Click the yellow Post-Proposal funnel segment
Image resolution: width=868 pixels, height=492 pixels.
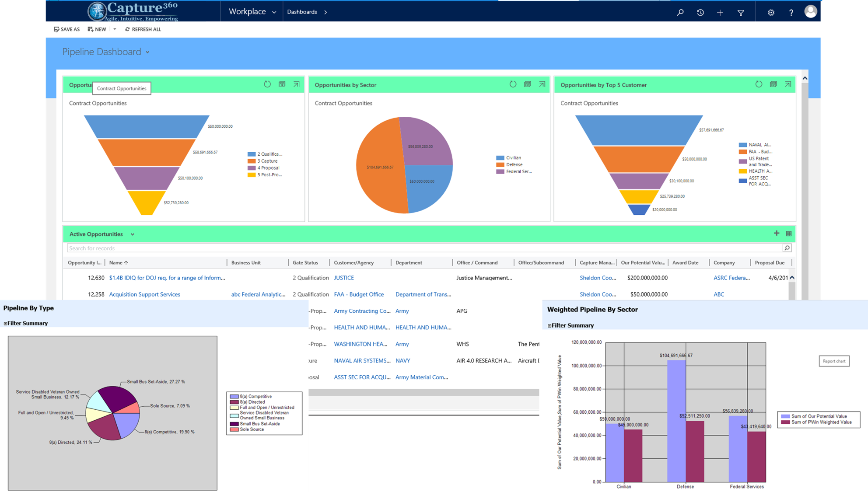(146, 202)
